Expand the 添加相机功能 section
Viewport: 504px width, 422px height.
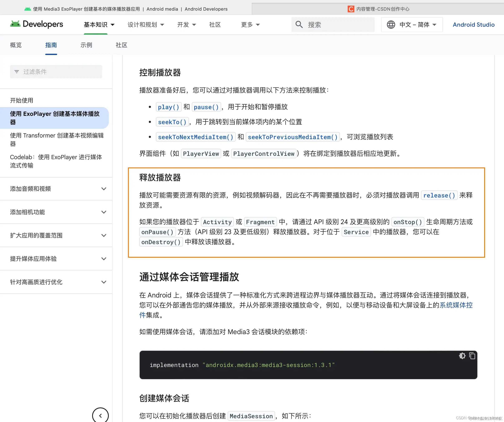pyautogui.click(x=104, y=212)
